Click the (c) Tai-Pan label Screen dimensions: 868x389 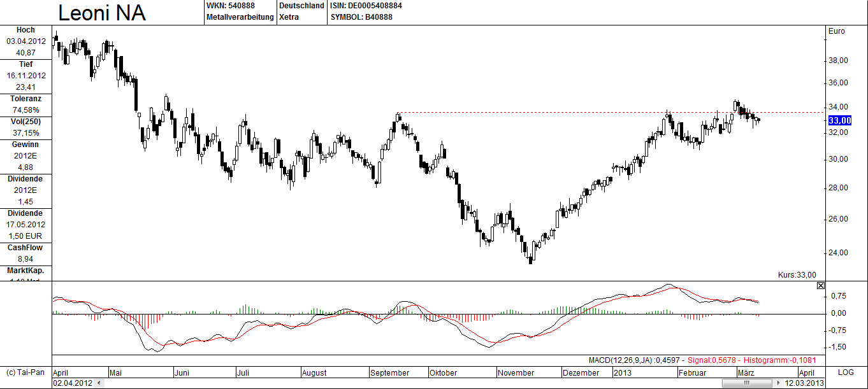pos(25,372)
